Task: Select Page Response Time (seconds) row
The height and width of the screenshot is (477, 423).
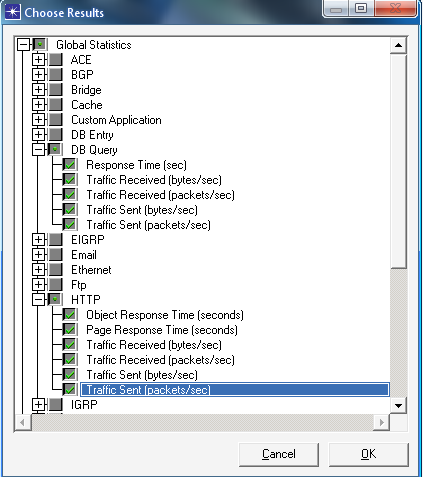Action: coord(162,330)
